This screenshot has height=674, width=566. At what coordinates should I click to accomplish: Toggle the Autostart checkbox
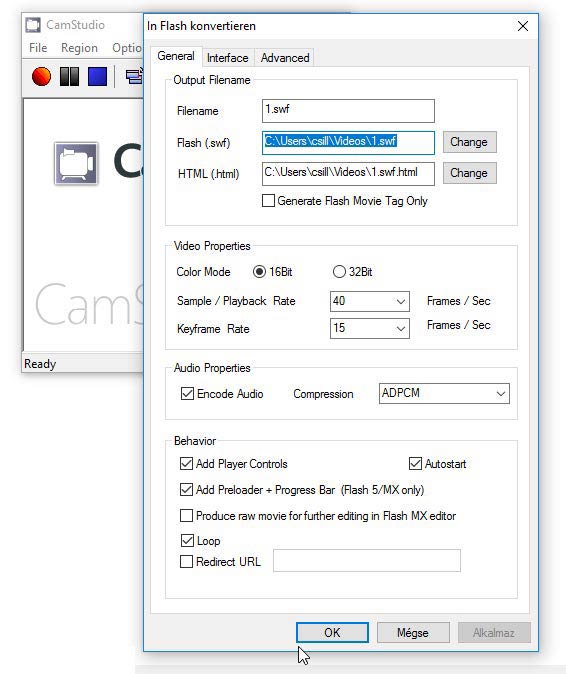point(415,463)
